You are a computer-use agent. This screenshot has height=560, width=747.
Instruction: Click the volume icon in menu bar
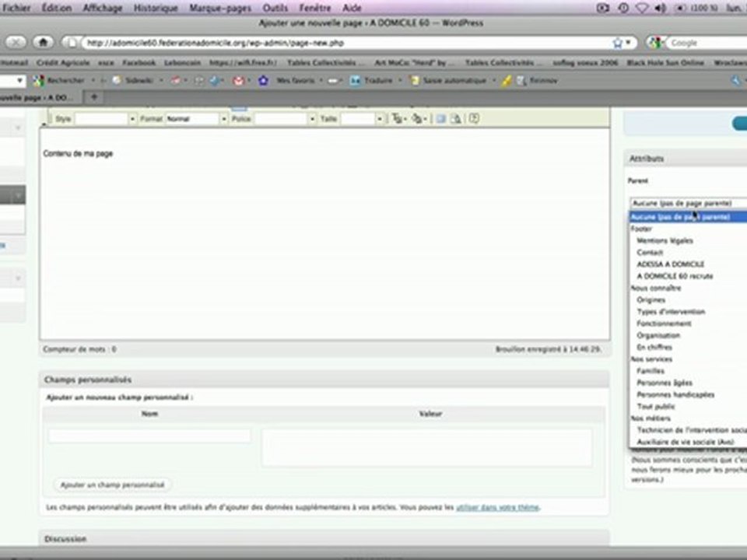pyautogui.click(x=661, y=8)
